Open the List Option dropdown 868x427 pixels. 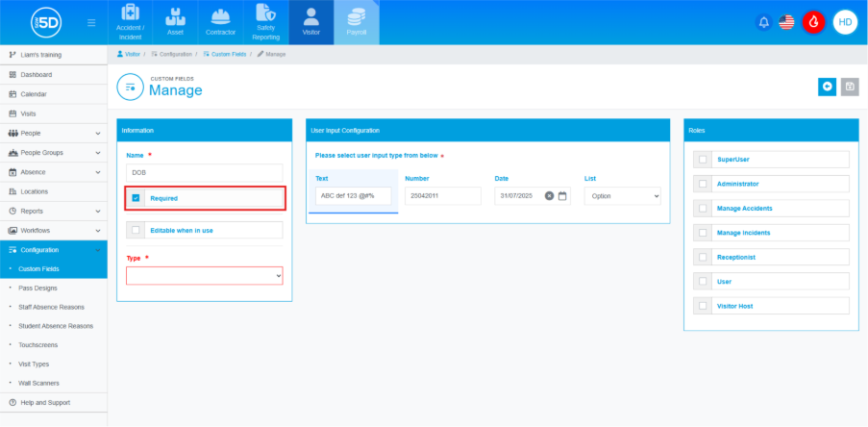622,196
